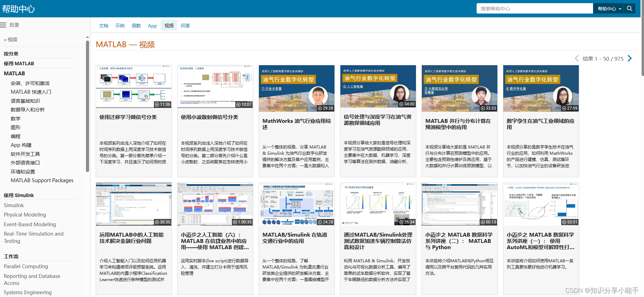Open Real-Time Simulation and Testing
This screenshot has width=644, height=297.
[x=34, y=237]
